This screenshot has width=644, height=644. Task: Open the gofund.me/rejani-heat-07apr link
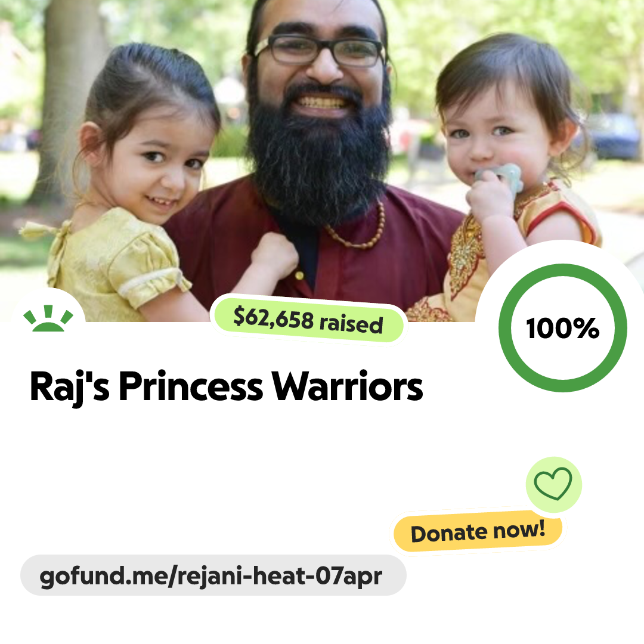(210, 575)
